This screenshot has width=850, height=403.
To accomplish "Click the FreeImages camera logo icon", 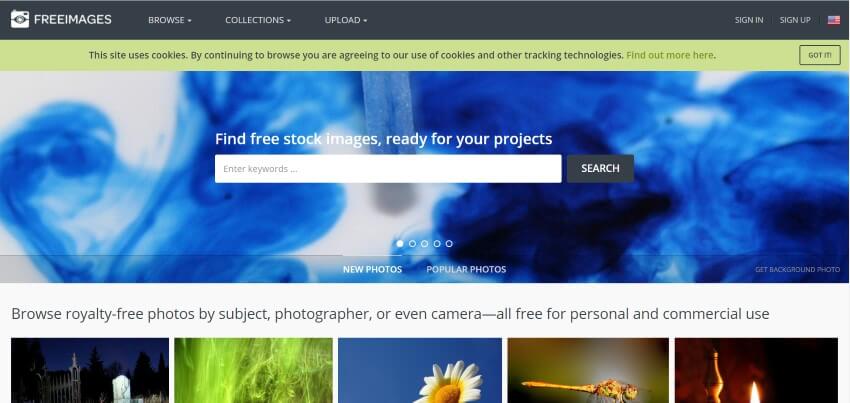I will (20, 20).
